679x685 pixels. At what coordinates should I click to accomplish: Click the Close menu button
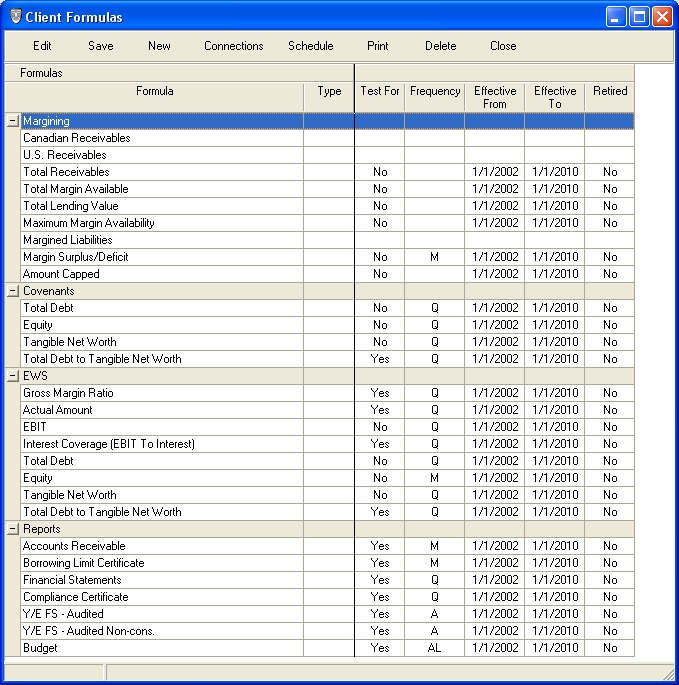pyautogui.click(x=503, y=46)
